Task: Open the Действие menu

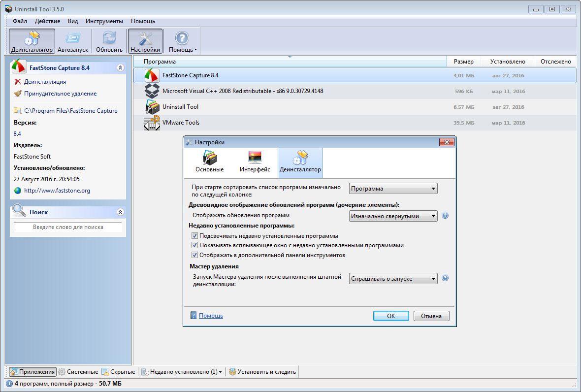Action: [47, 21]
